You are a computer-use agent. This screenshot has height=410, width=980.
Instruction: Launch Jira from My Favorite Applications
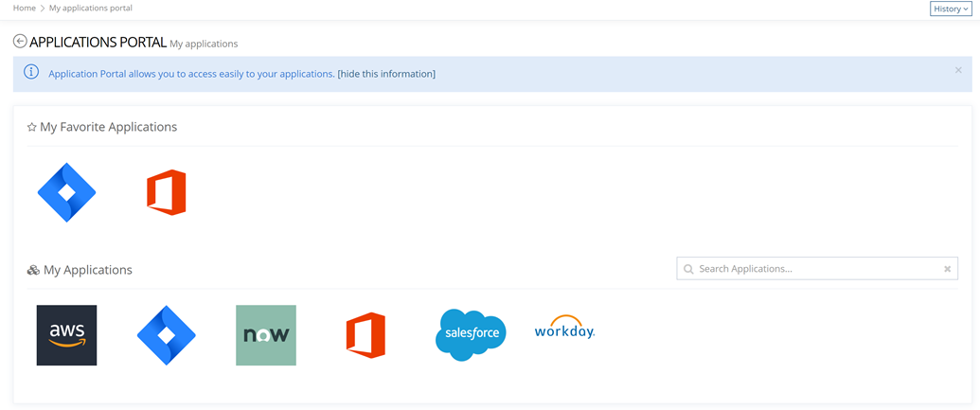pos(66,192)
